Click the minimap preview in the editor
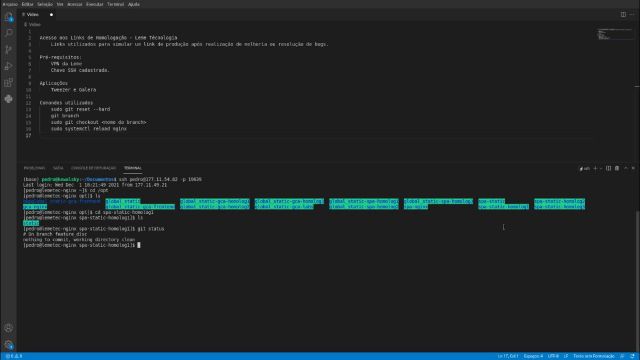Viewport: 640px width, 360px height. [614, 34]
